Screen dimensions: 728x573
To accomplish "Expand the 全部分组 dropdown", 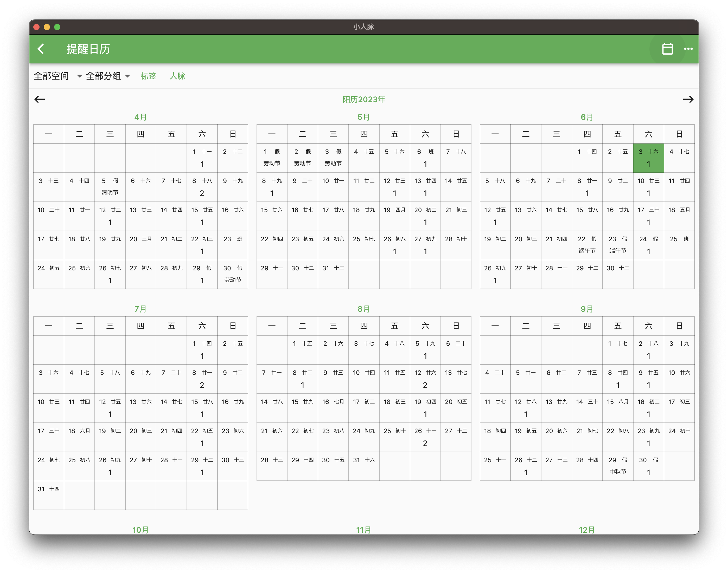I will point(108,76).
